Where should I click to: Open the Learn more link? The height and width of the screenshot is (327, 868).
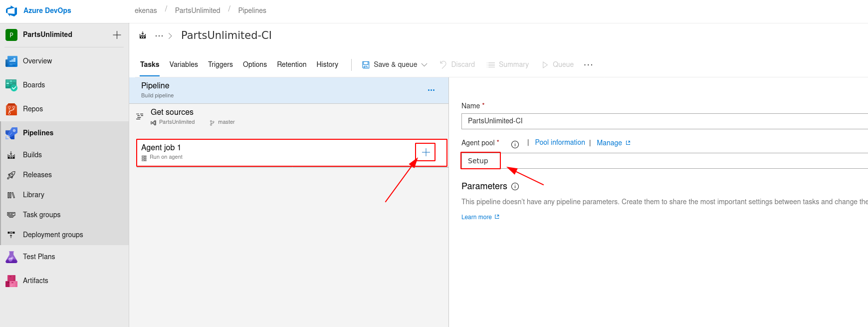point(480,217)
